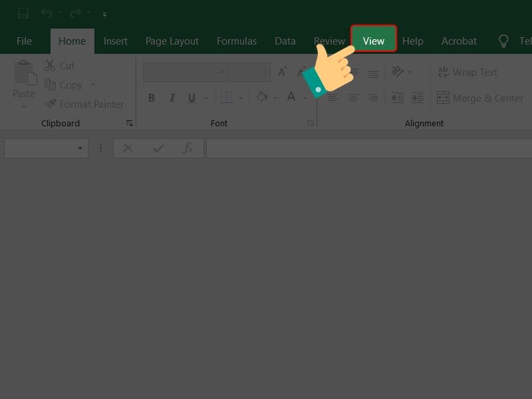532x399 pixels.
Task: Expand the Fill Color dropdown arrow
Action: (275, 98)
